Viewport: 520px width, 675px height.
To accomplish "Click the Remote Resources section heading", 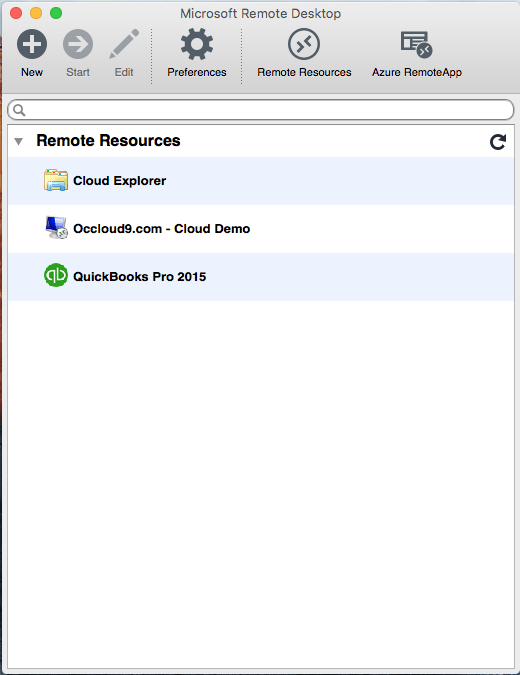I will click(108, 141).
